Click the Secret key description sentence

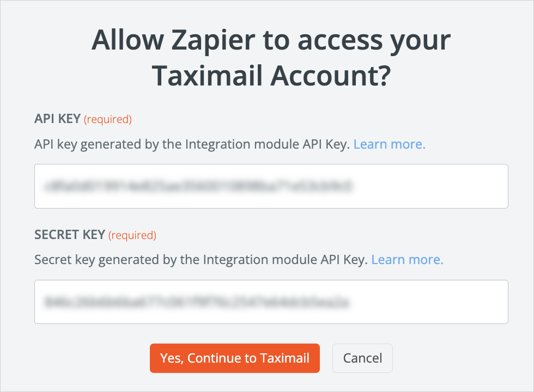coord(201,260)
